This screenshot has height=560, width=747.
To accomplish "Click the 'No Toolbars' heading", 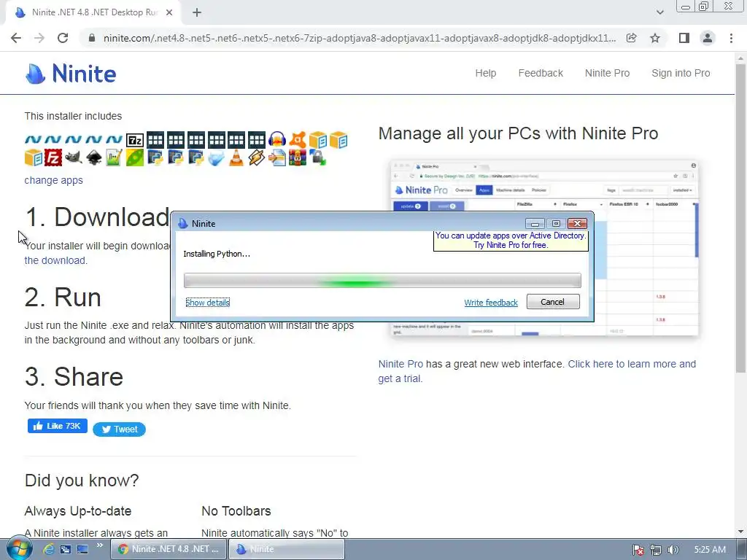I will pyautogui.click(x=236, y=511).
